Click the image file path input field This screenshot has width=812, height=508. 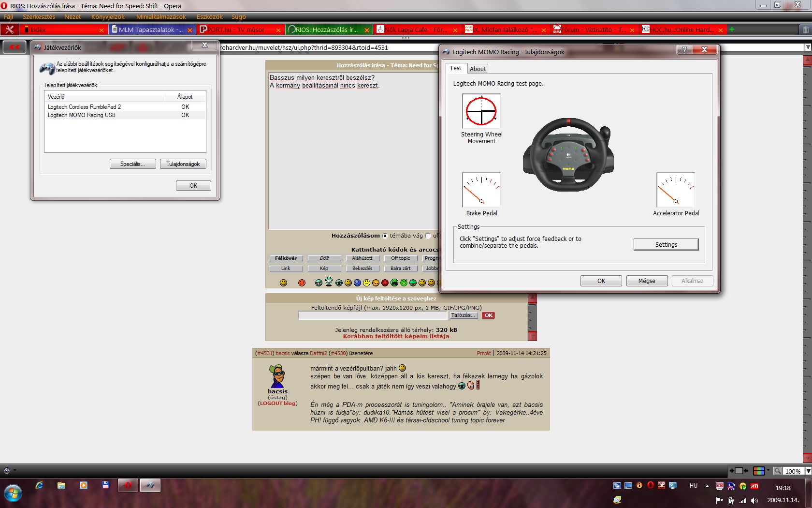coord(373,315)
